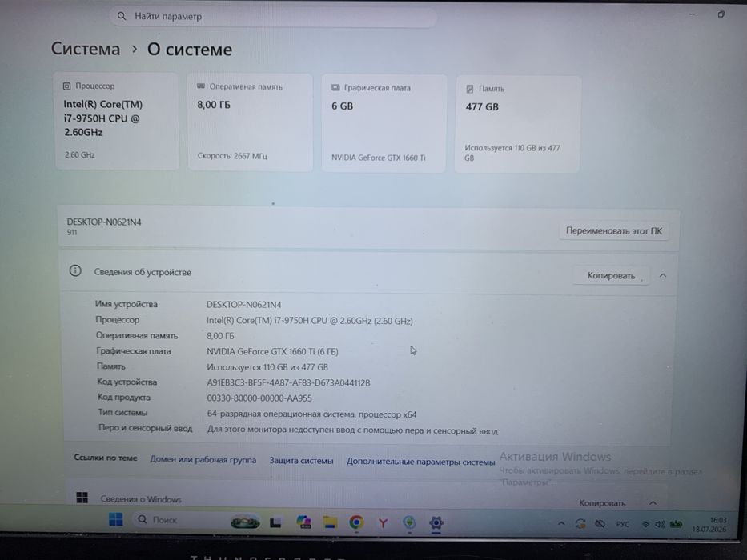
Task: Copy device info with Копировать button
Action: [611, 276]
